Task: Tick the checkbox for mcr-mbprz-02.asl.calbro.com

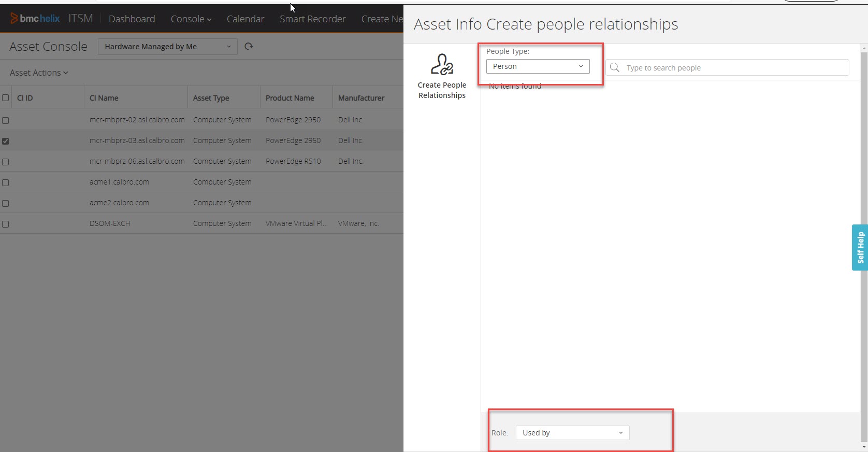Action: pyautogui.click(x=6, y=120)
